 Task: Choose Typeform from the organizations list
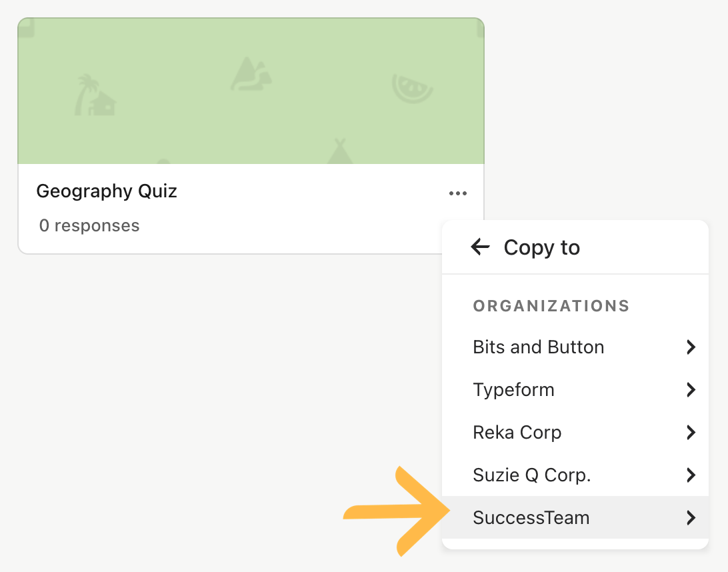coord(575,389)
